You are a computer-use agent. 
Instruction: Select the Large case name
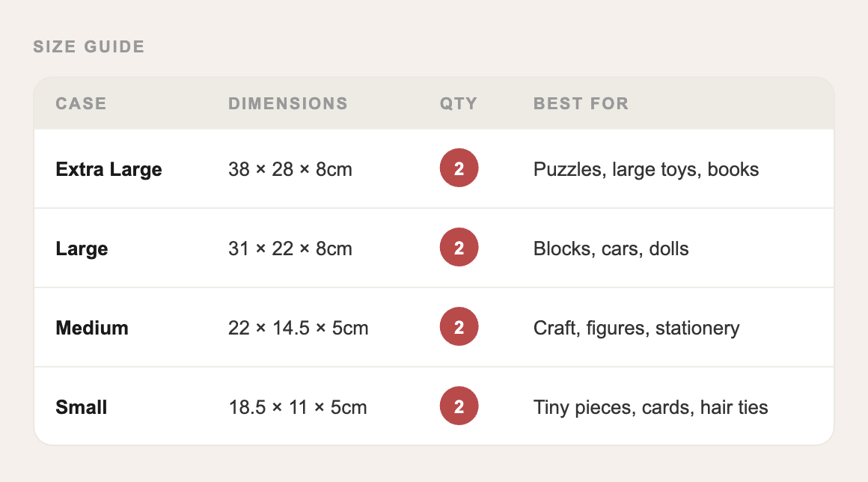click(x=82, y=248)
